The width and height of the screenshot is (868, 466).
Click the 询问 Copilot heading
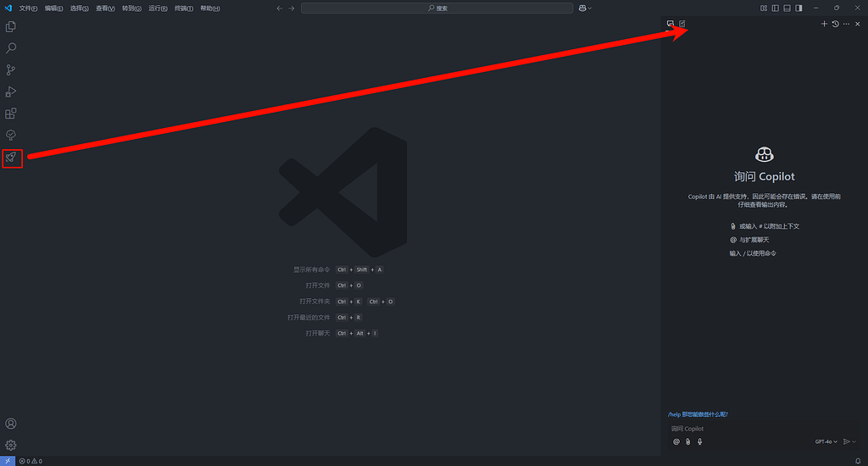(764, 176)
